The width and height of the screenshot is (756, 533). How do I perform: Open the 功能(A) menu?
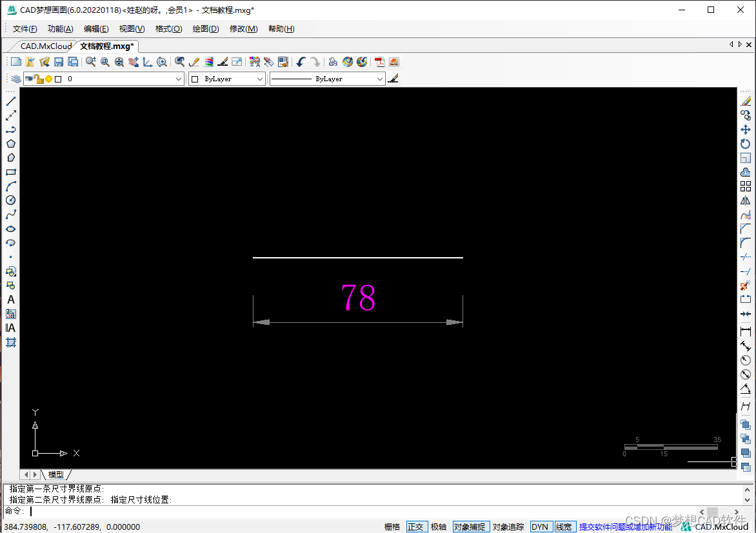60,29
